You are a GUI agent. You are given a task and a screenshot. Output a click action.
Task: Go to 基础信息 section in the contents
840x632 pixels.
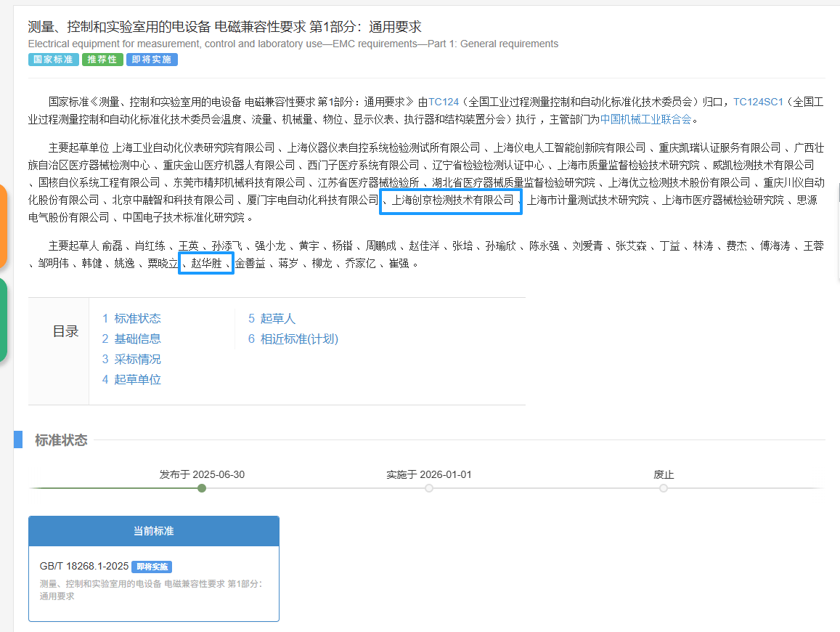(131, 339)
